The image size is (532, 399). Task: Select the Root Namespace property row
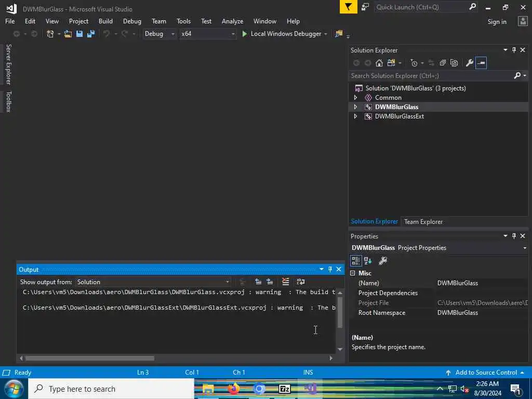click(x=438, y=313)
